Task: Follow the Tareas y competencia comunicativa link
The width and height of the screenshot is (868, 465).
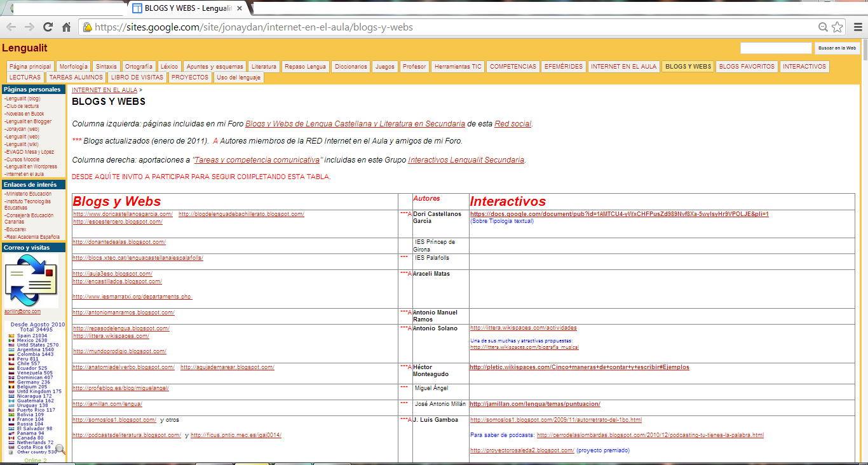Action: click(x=258, y=160)
